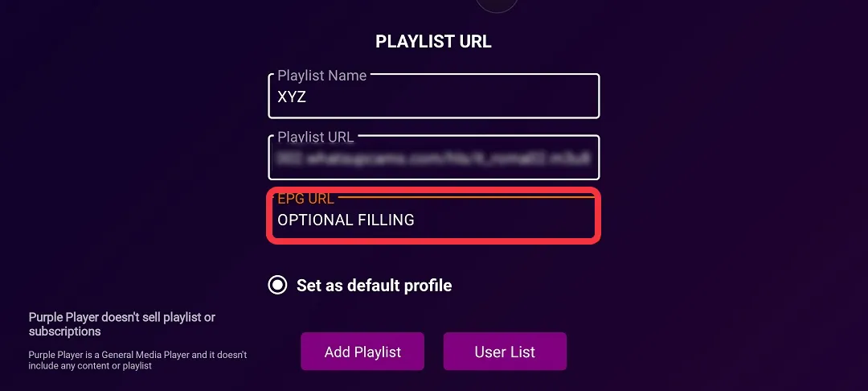Viewport: 868px width, 391px height.
Task: Click the OPTIONAL FILLING text
Action: click(x=346, y=220)
